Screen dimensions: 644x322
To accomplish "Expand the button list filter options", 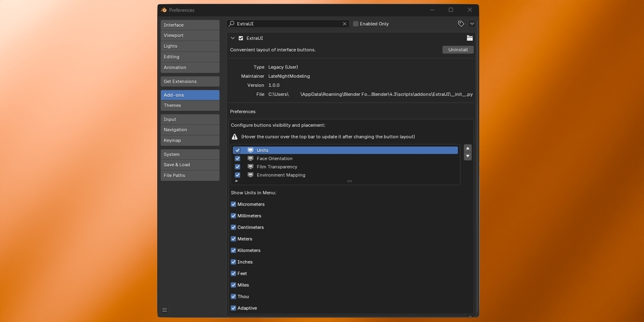I will click(237, 181).
